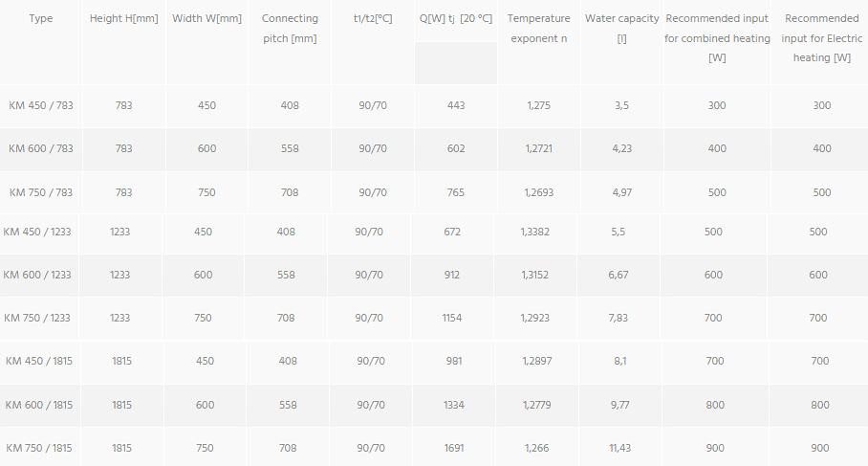Click the Connecting pitch [mm] header
This screenshot has width=868, height=466.
pos(290,29)
